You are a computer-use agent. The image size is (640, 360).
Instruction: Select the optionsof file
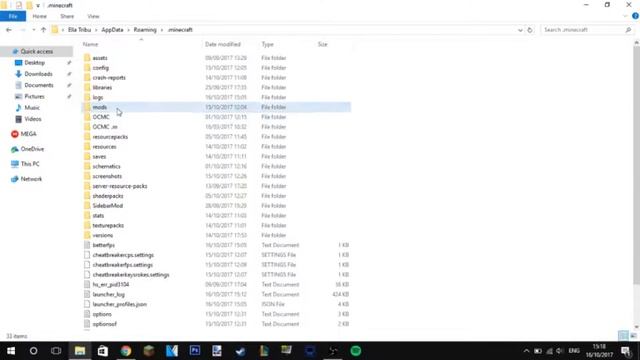[104, 324]
